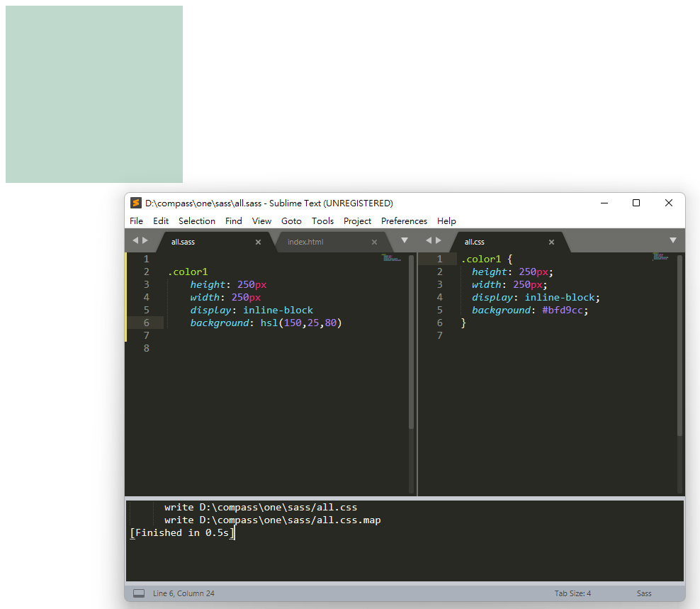Open the Help menu
This screenshot has width=700, height=609.
pos(446,220)
